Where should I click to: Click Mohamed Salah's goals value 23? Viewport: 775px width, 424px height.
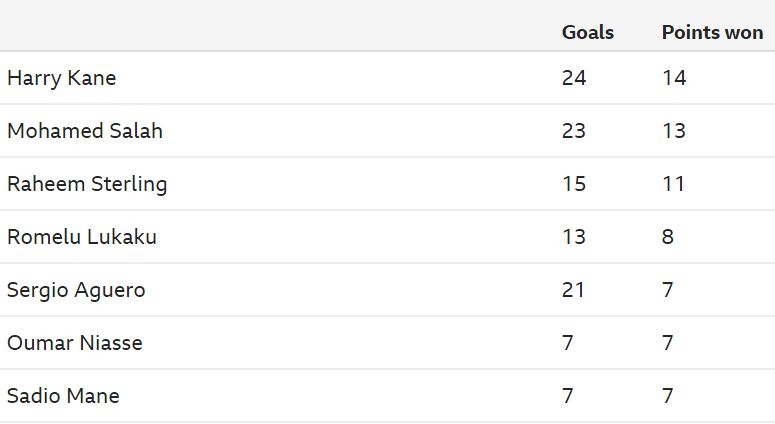point(574,131)
